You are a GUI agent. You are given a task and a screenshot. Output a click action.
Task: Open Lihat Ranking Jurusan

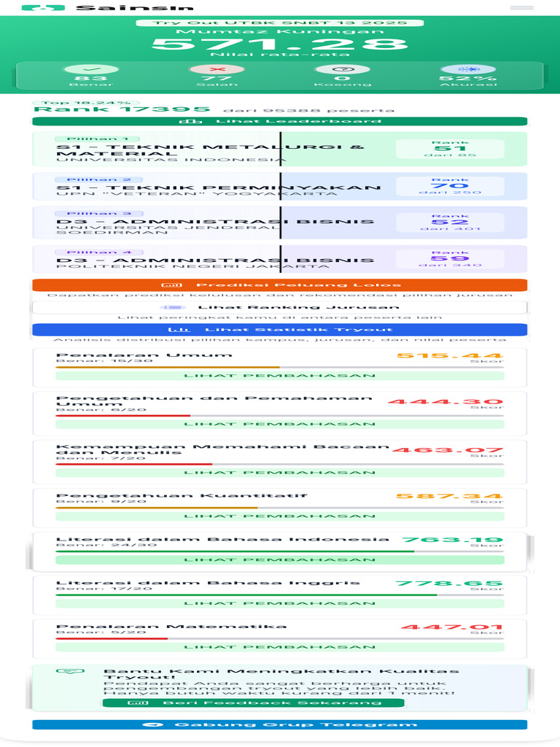279,307
